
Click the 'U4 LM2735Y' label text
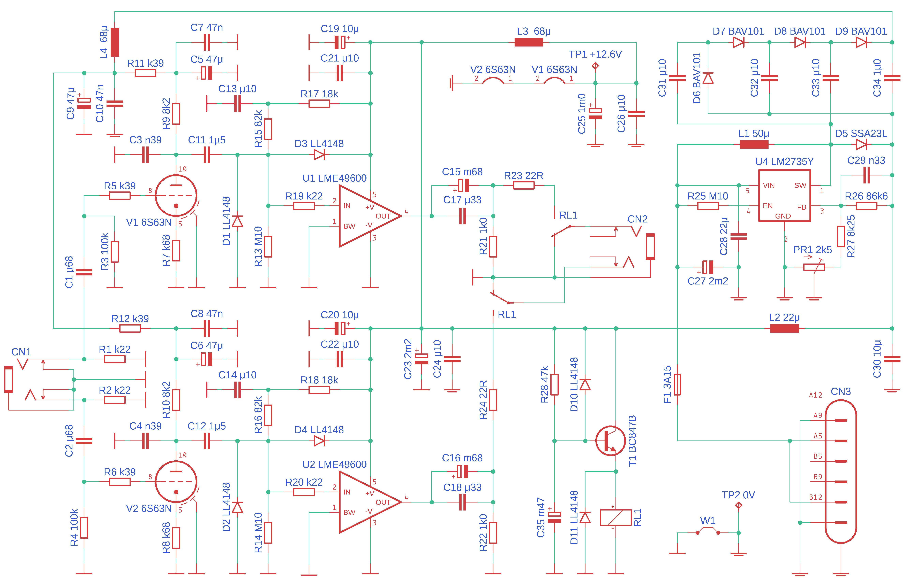pos(784,161)
